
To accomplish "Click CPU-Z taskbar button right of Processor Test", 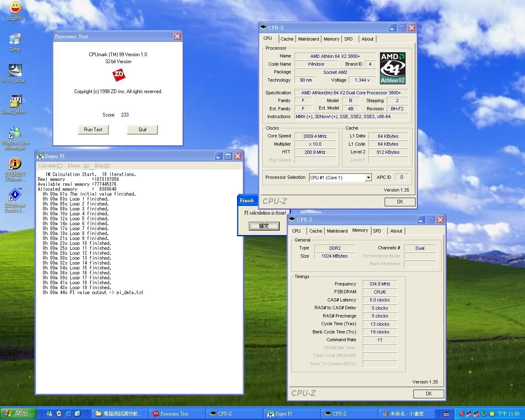I will tap(234, 414).
